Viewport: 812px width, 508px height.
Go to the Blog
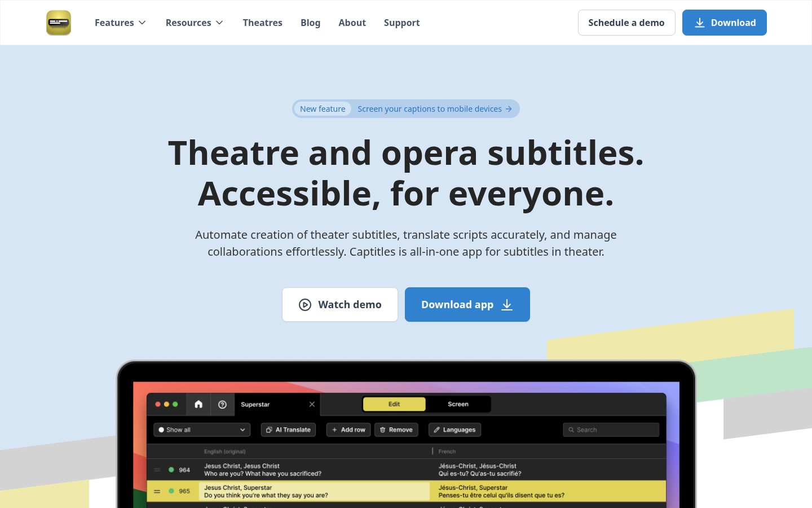pos(310,23)
